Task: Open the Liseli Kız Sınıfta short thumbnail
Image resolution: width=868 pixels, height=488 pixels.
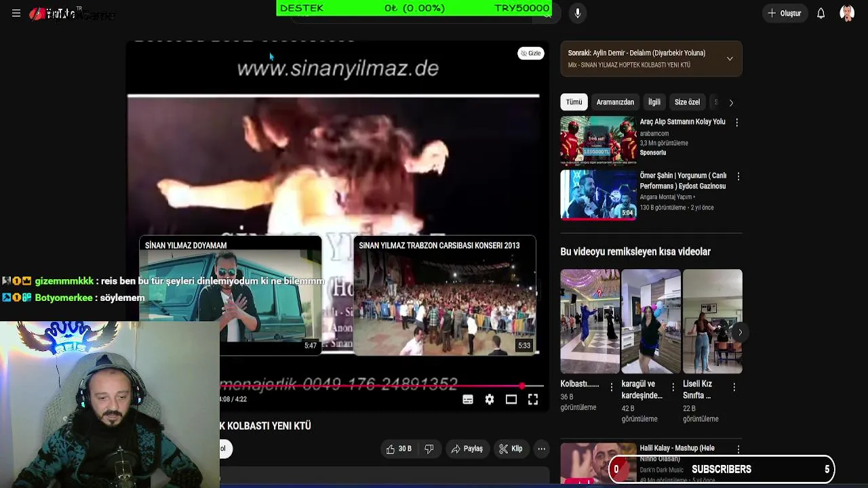Action: pyautogui.click(x=712, y=321)
